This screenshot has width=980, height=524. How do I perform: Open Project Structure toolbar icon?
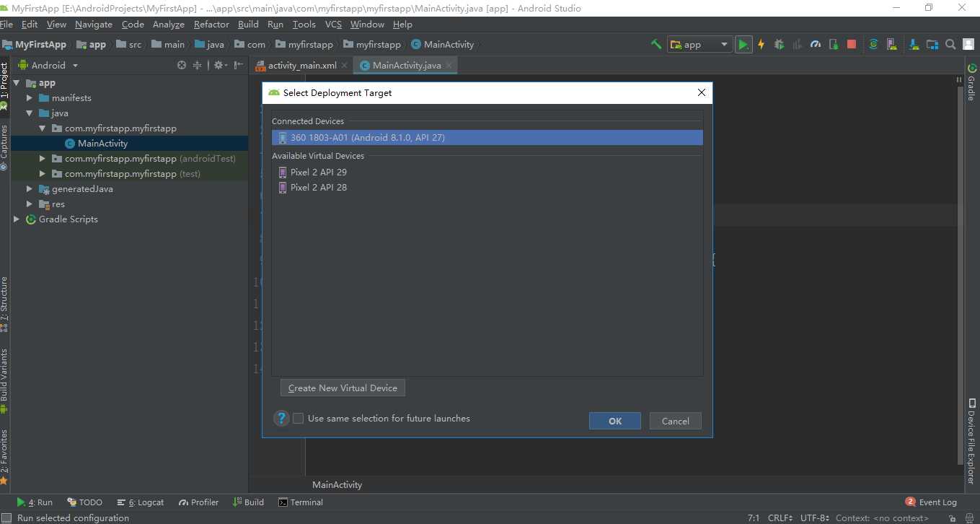[932, 44]
